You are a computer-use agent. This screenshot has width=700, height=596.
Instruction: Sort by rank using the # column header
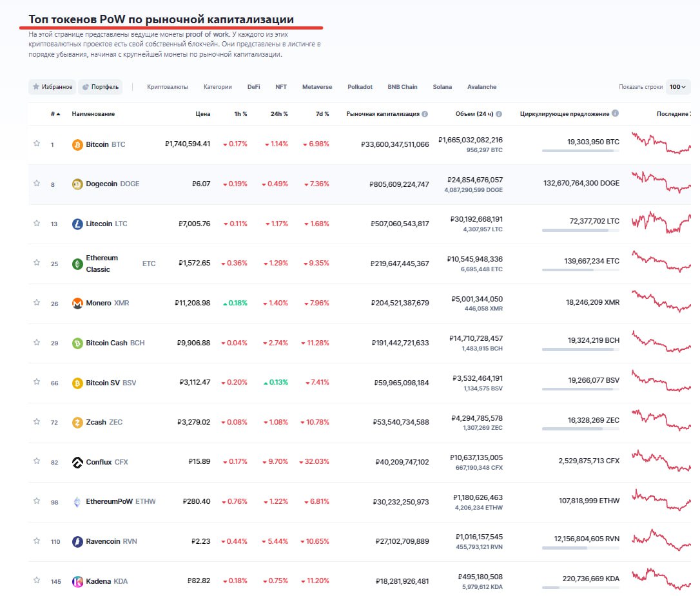point(55,114)
